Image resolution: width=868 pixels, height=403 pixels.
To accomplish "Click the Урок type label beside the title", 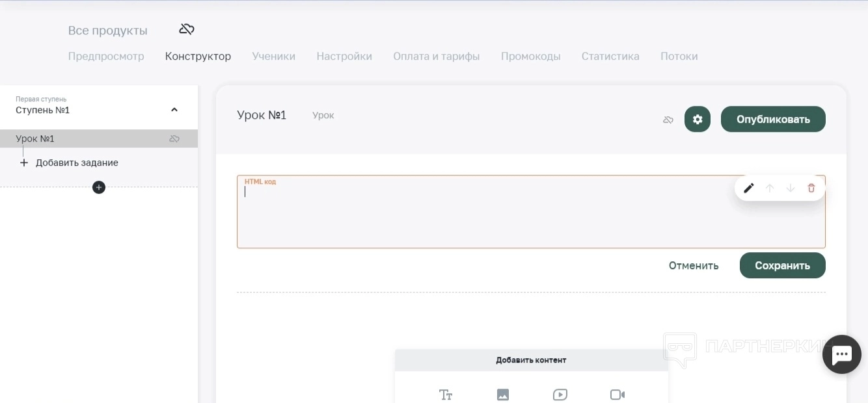I will (x=323, y=116).
